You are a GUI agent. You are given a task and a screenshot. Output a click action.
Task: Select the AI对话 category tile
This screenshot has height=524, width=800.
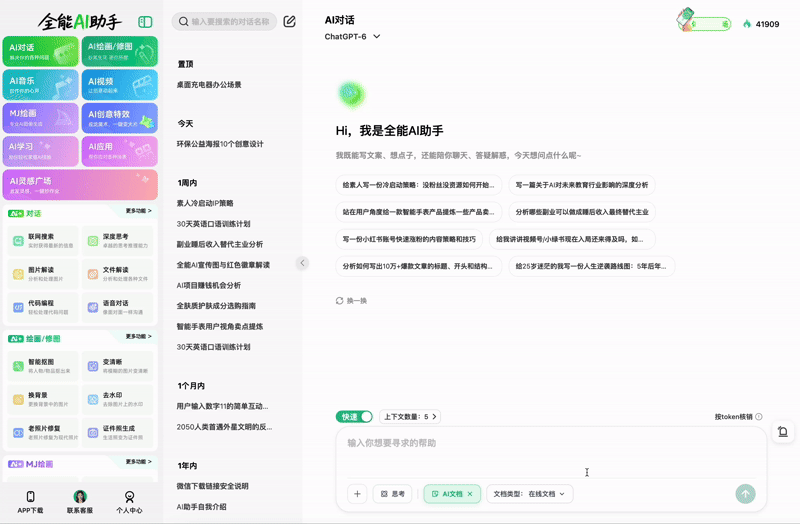pyautogui.click(x=41, y=51)
